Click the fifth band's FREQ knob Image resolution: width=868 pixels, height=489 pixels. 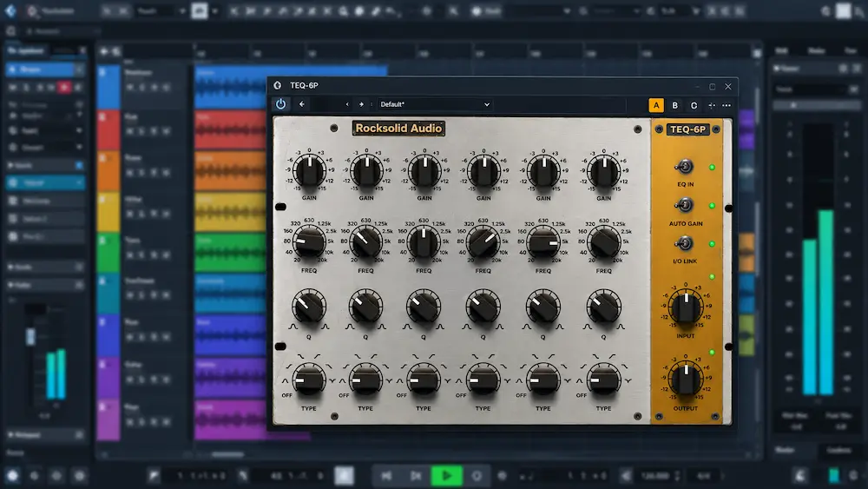[x=543, y=242]
